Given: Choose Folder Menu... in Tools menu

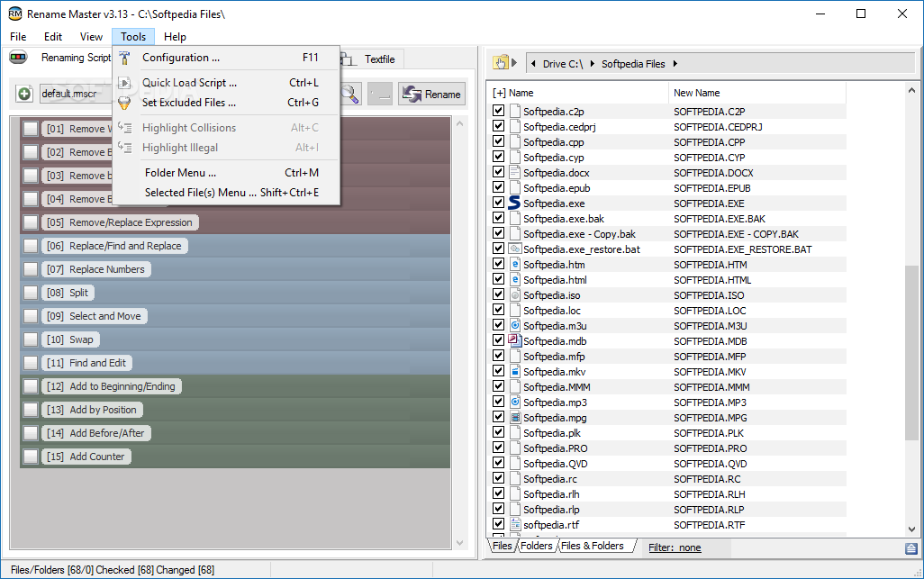Looking at the screenshot, I should (226, 173).
